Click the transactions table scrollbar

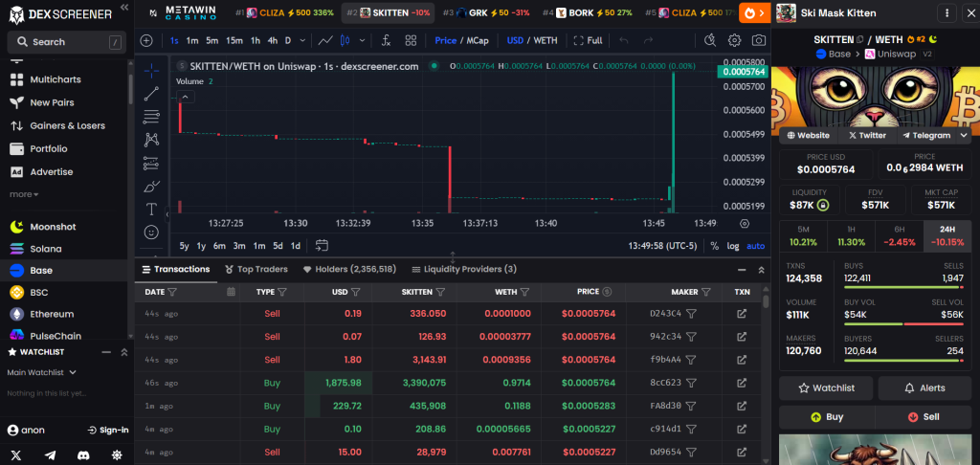(x=766, y=302)
